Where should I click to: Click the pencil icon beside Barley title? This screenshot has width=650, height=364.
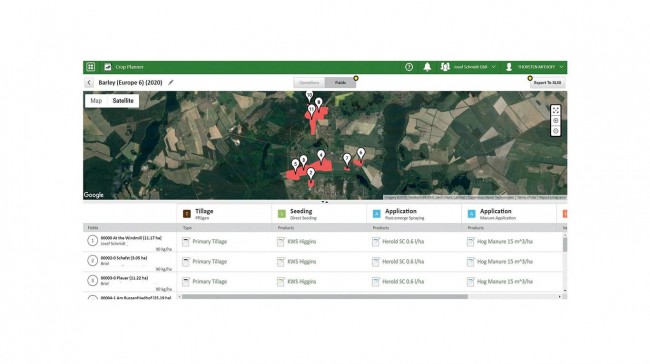pos(170,83)
